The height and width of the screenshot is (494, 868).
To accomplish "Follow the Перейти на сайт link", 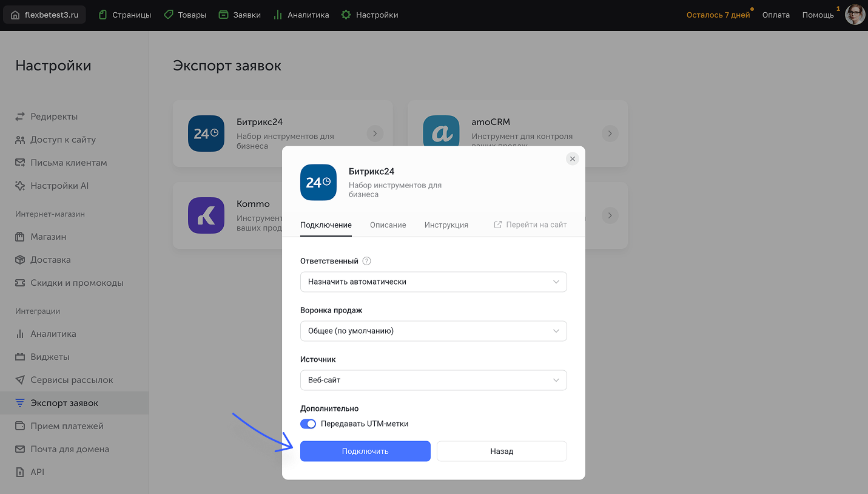I will pos(530,225).
